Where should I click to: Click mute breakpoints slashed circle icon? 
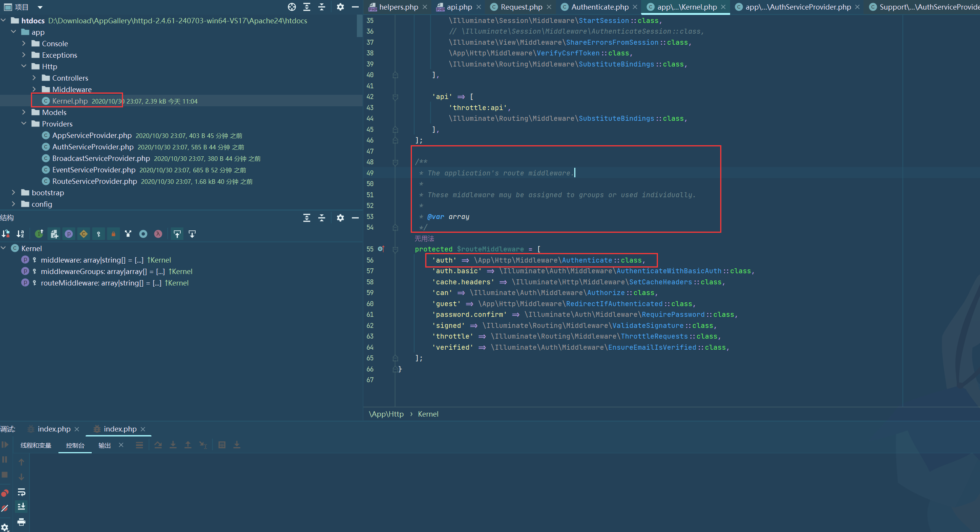coord(5,508)
